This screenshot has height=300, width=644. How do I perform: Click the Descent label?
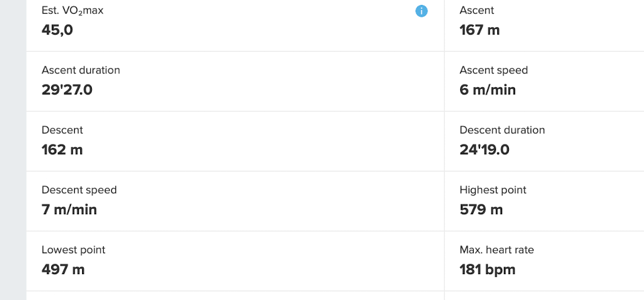point(62,130)
